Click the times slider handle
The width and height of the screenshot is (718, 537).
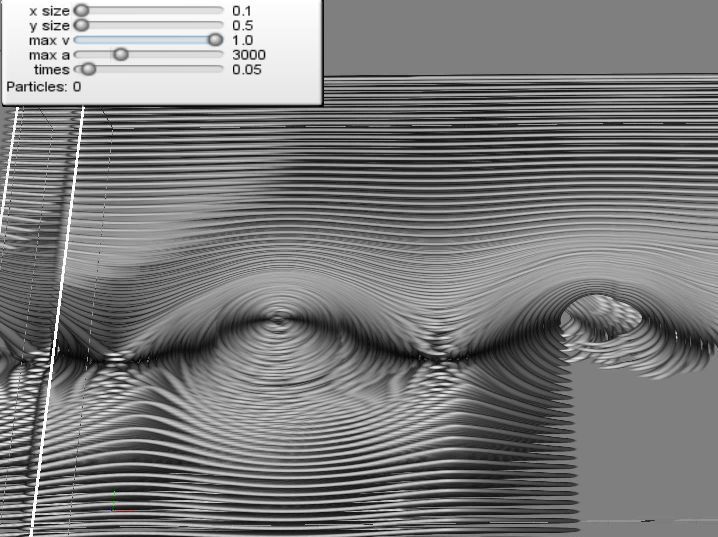[88, 70]
